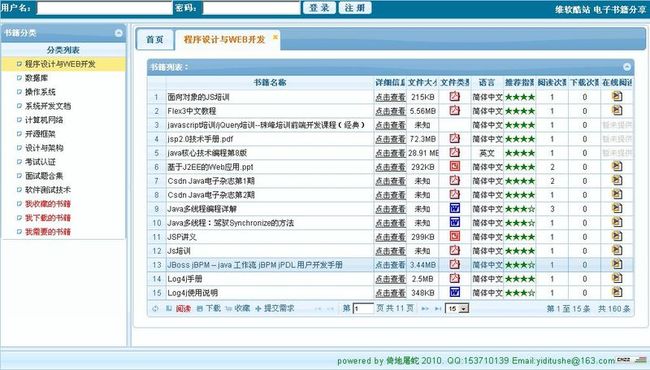650x370 pixels.
Task: Select the row JBoss jBPM 用户开发手册
Action: (390, 265)
